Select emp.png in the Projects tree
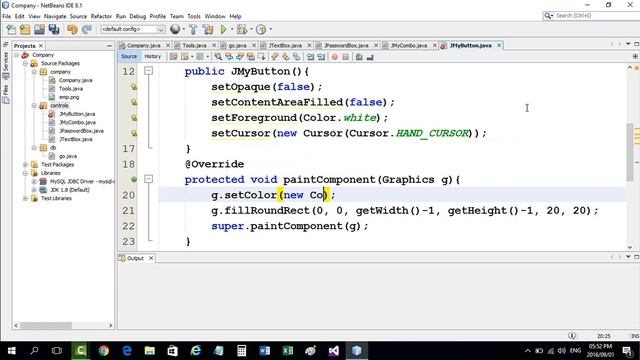 click(69, 97)
